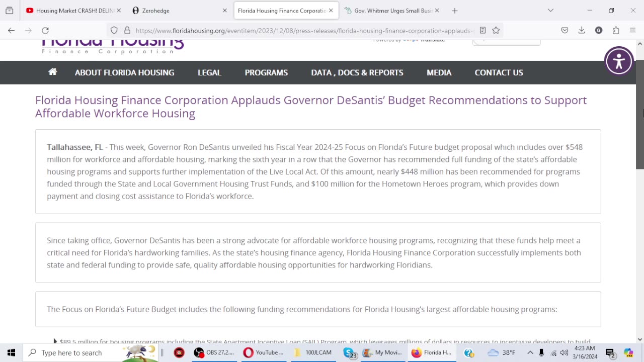Click the microphone tray icon
Screen dimensions: 644x362
click(541, 352)
